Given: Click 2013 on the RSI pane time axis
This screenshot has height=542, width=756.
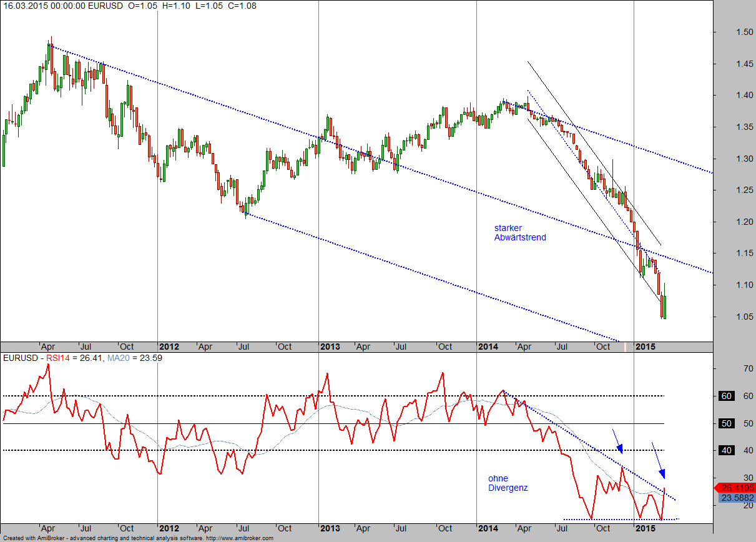Looking at the screenshot, I should 330,528.
